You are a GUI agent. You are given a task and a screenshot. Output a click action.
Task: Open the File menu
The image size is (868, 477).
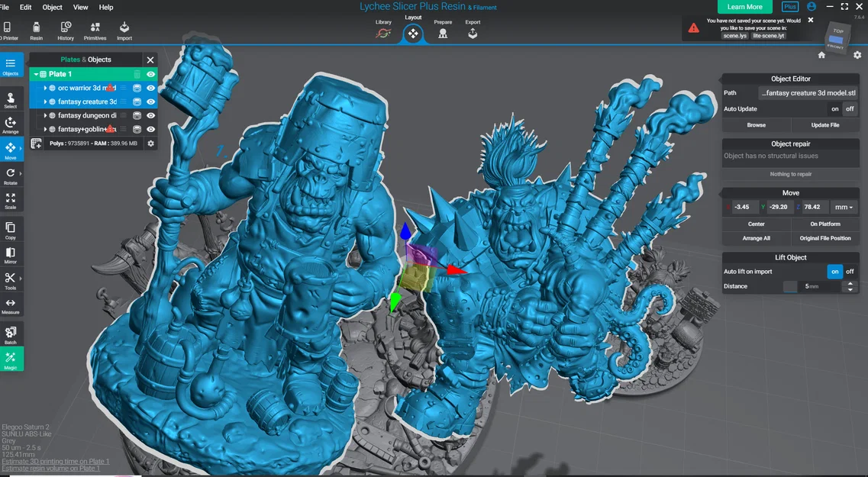pos(5,7)
